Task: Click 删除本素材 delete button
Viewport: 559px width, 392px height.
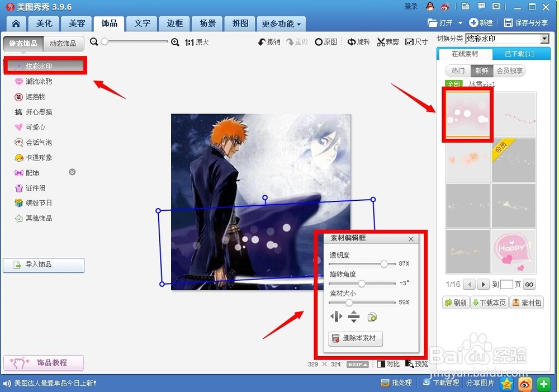Action: click(x=356, y=338)
